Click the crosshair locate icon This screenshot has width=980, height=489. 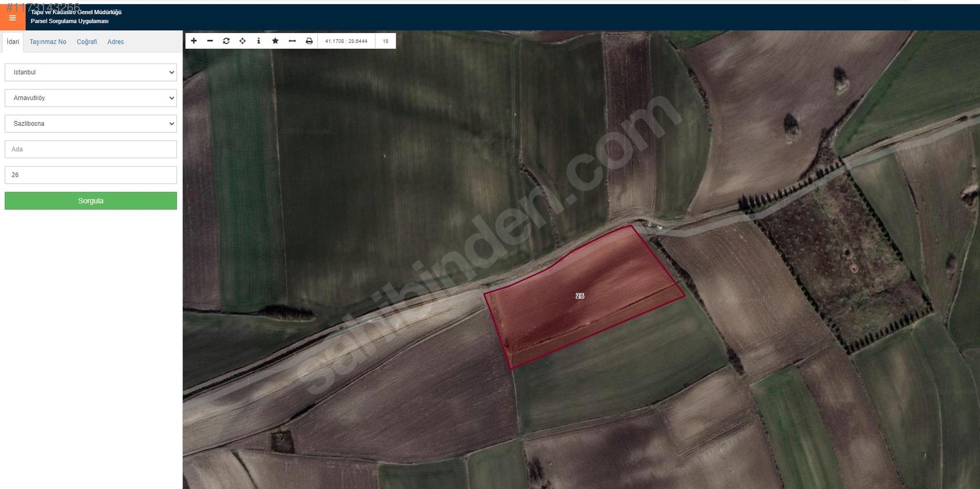tap(243, 41)
